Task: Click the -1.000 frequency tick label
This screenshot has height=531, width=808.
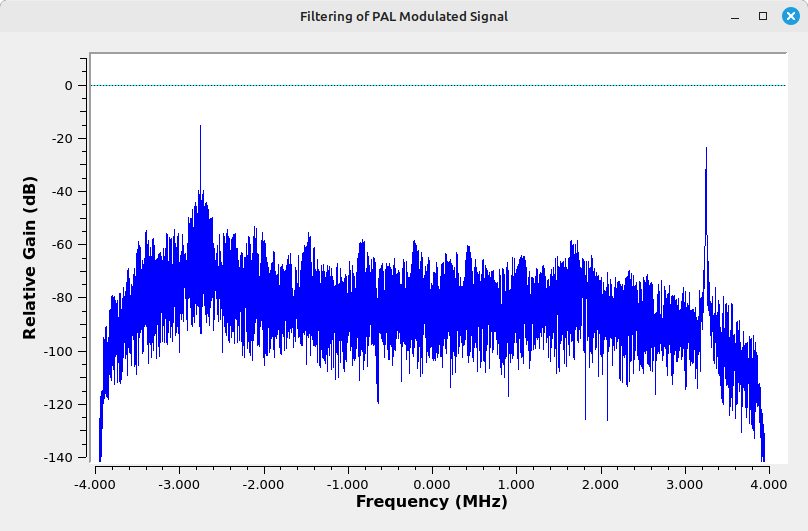Action: tap(347, 481)
